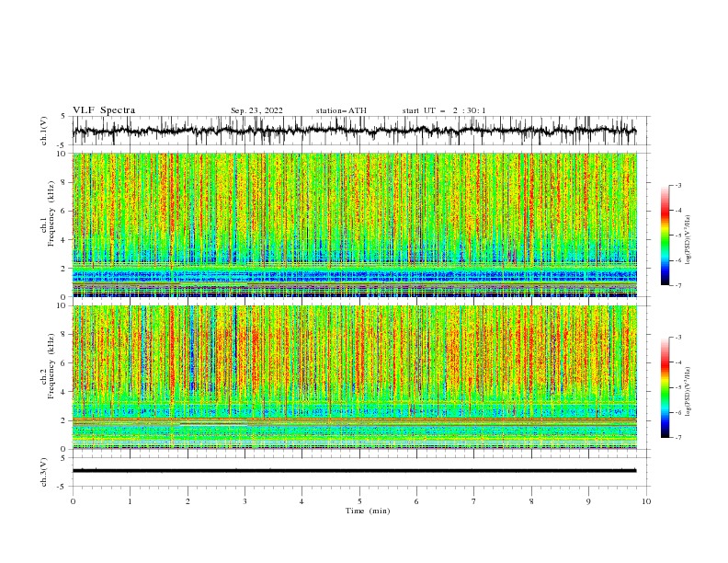
Task: Click the -6 label on lower color bar
Action: (677, 412)
